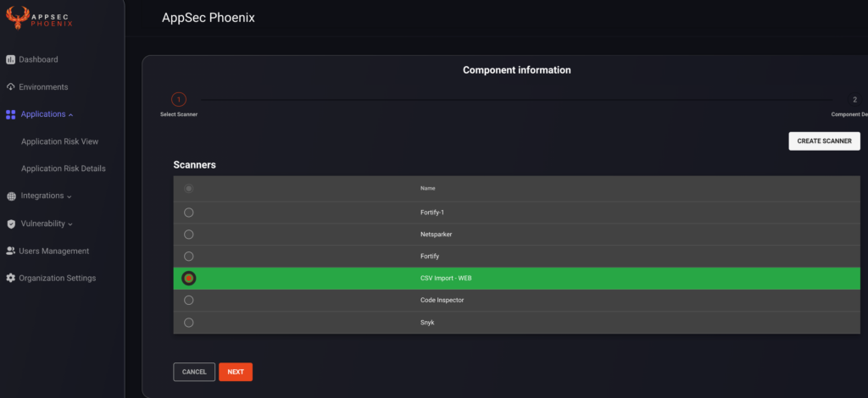Click the header row radio button
This screenshot has height=398, width=868.
pos(189,189)
